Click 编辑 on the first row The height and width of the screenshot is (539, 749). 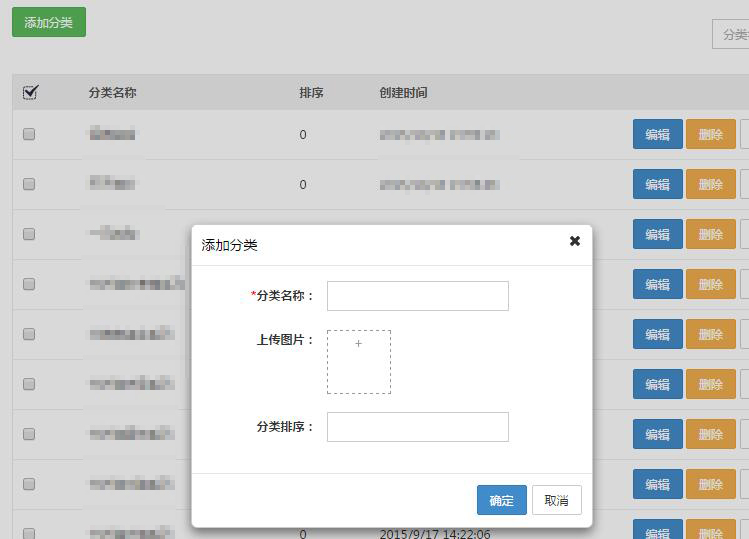pos(657,134)
